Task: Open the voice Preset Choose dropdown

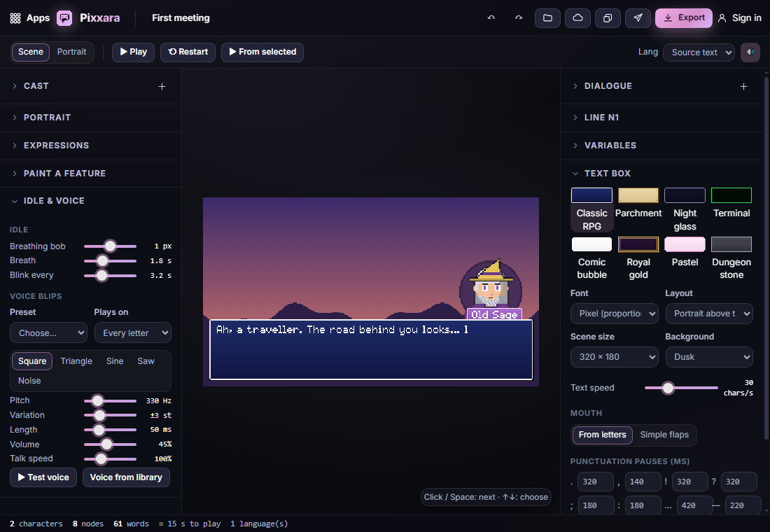Action: pyautogui.click(x=48, y=333)
